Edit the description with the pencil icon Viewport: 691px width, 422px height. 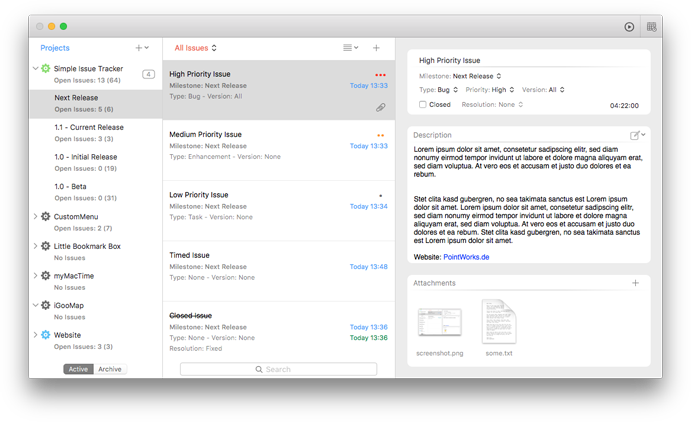pyautogui.click(x=637, y=135)
